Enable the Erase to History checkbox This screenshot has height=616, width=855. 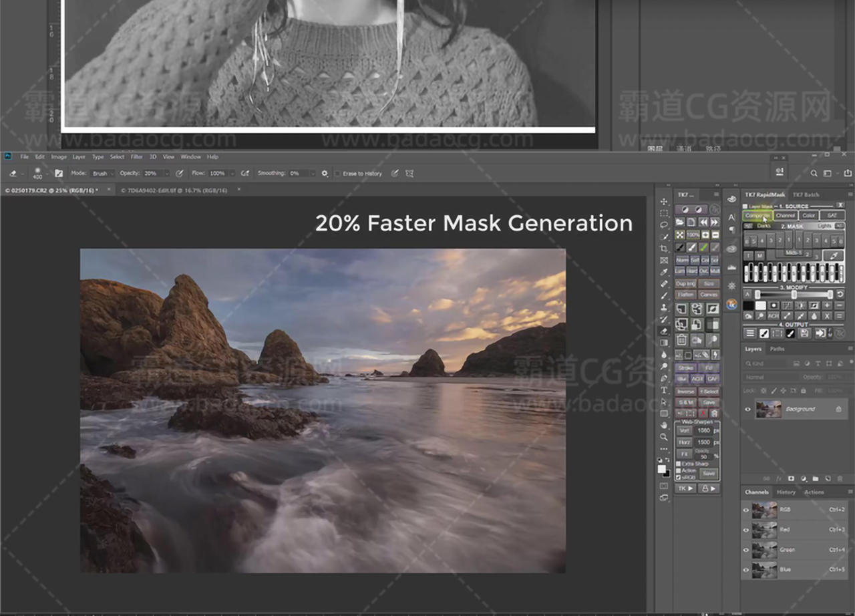(x=337, y=174)
